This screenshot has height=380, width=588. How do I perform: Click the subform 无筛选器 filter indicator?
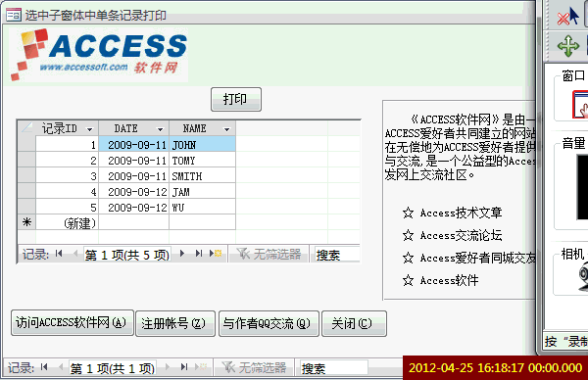tap(269, 254)
